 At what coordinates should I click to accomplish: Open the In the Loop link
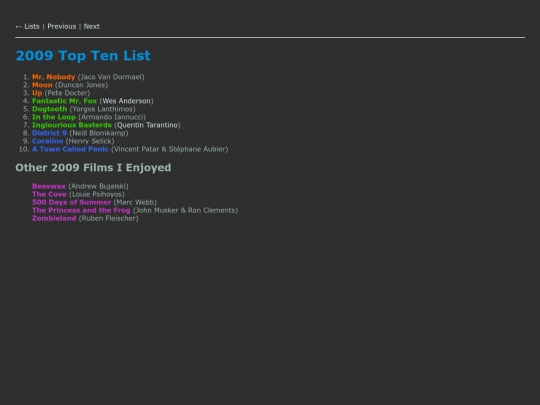click(54, 117)
